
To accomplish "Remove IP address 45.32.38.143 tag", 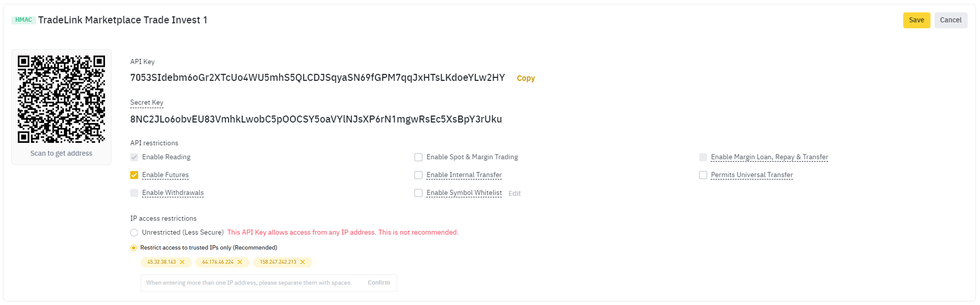I will coord(182,262).
